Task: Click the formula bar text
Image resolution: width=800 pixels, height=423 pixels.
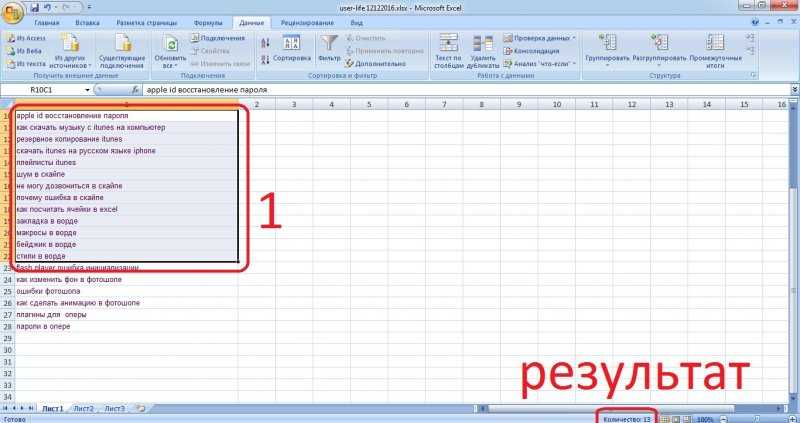Action: pyautogui.click(x=206, y=90)
